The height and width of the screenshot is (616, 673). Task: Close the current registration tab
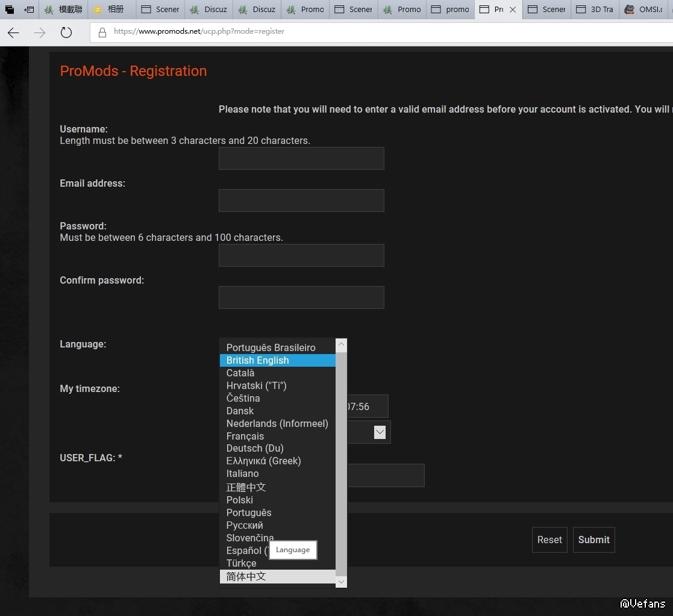513,10
